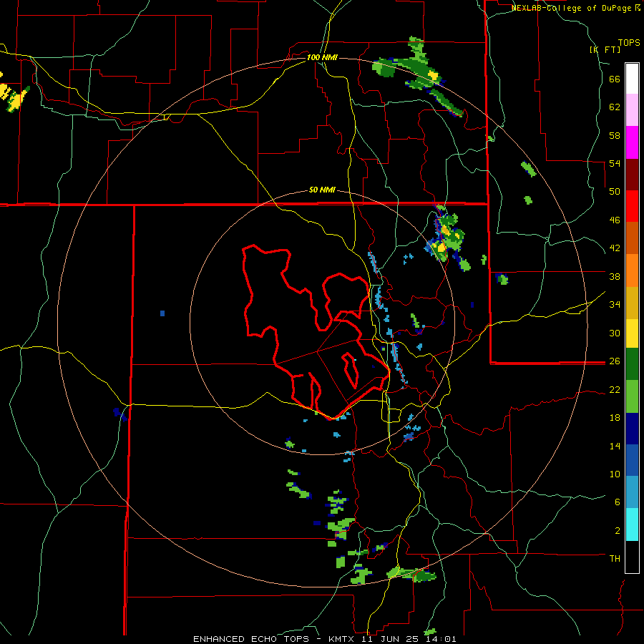Select the dark red maroon legend swatch
The width and height of the screenshot is (644, 644).
[x=632, y=174]
